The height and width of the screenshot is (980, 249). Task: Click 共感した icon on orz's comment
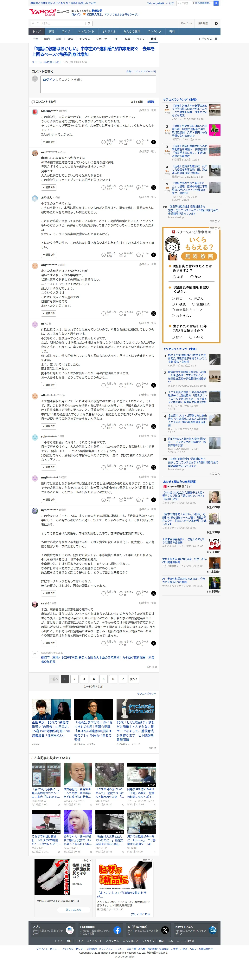pos(103,187)
